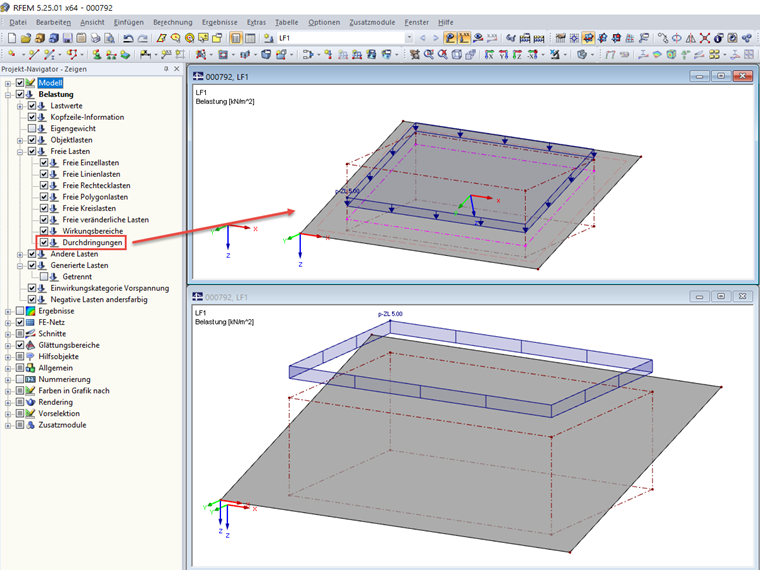Select Einwirkungskategorie Vorspannung item
This screenshot has width=760, height=570.
pyautogui.click(x=110, y=288)
